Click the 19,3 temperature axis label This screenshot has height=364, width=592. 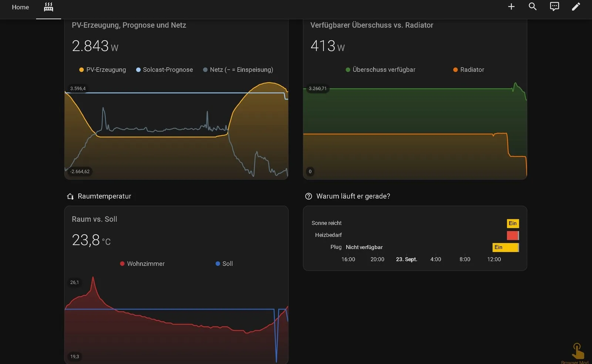click(x=74, y=357)
